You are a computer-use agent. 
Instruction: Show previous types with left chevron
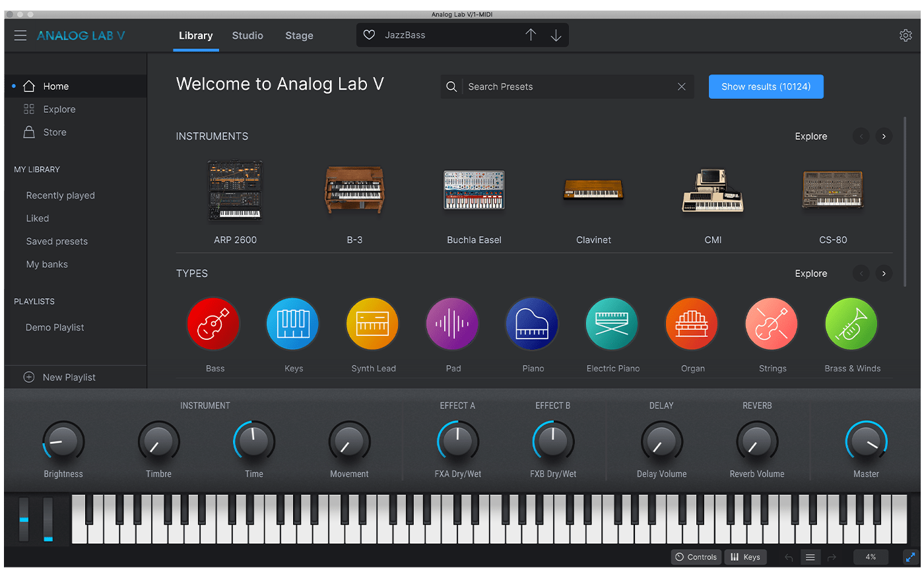tap(861, 274)
